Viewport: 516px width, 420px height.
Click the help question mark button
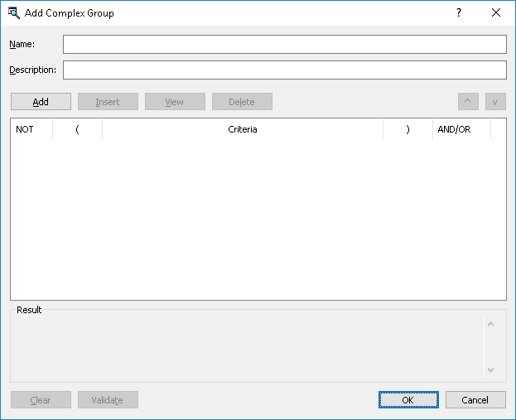[x=459, y=13]
